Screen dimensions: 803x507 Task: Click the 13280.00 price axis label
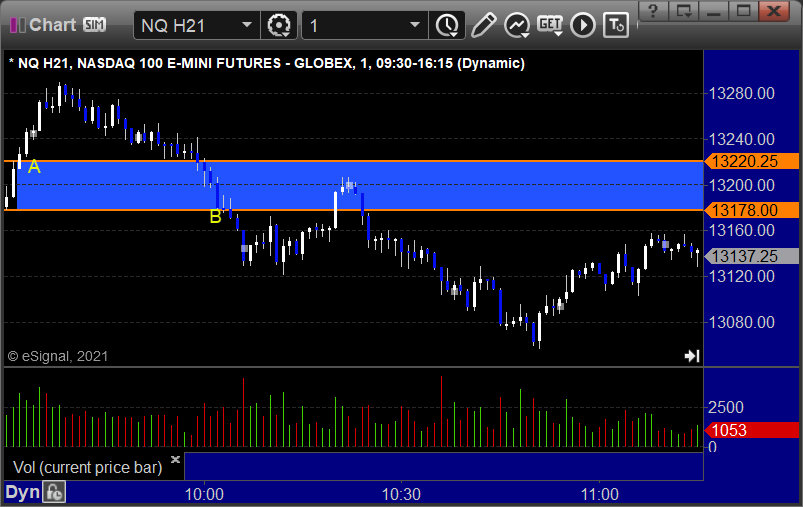point(742,93)
